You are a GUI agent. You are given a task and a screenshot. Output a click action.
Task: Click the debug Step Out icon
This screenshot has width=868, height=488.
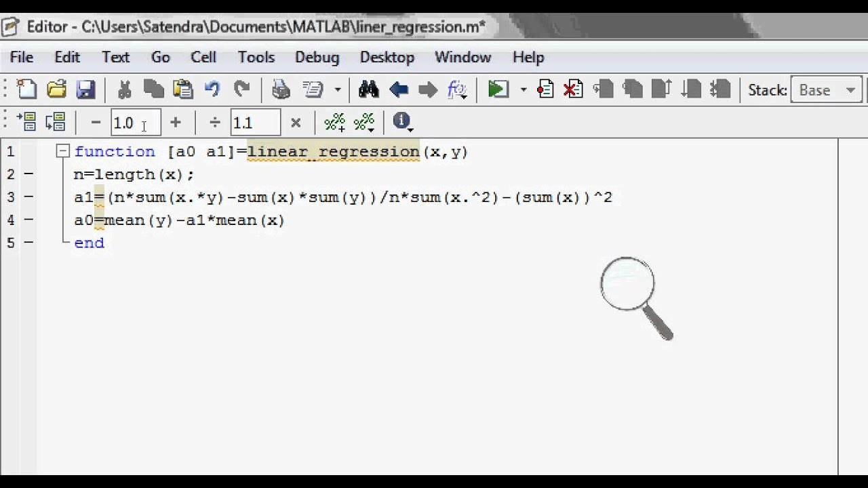click(661, 89)
